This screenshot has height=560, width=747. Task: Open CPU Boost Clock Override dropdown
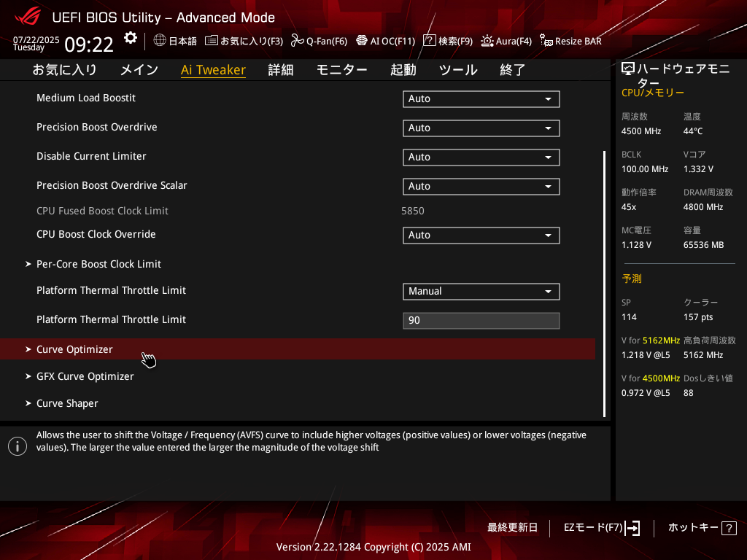coord(481,236)
